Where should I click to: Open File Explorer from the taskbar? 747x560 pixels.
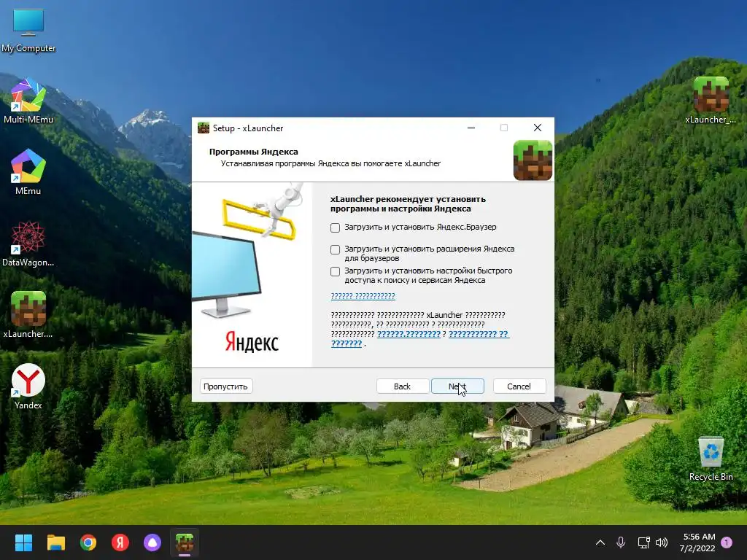click(x=55, y=542)
